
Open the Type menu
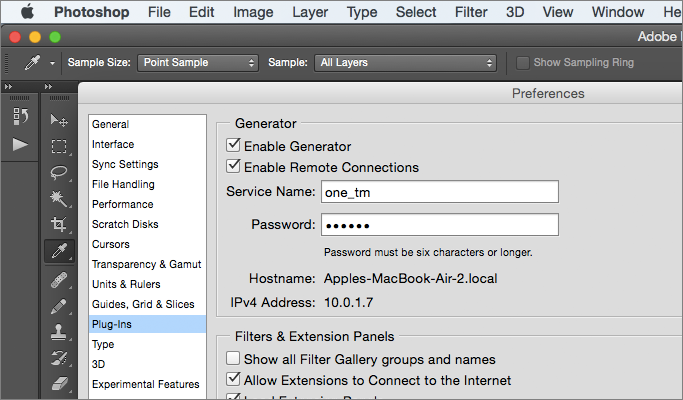pyautogui.click(x=362, y=12)
